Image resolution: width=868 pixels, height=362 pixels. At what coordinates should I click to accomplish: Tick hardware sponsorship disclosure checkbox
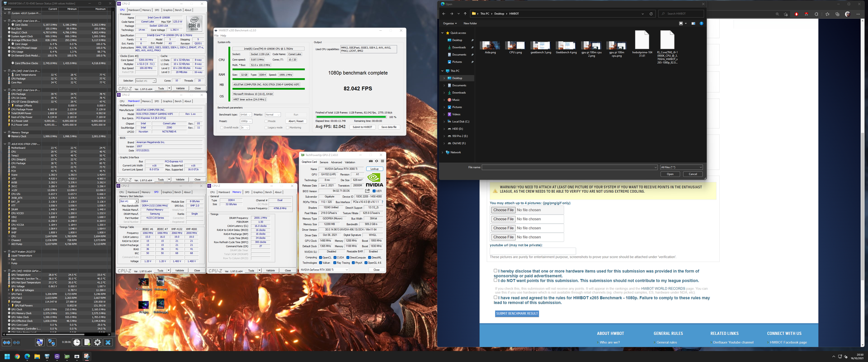(x=495, y=271)
